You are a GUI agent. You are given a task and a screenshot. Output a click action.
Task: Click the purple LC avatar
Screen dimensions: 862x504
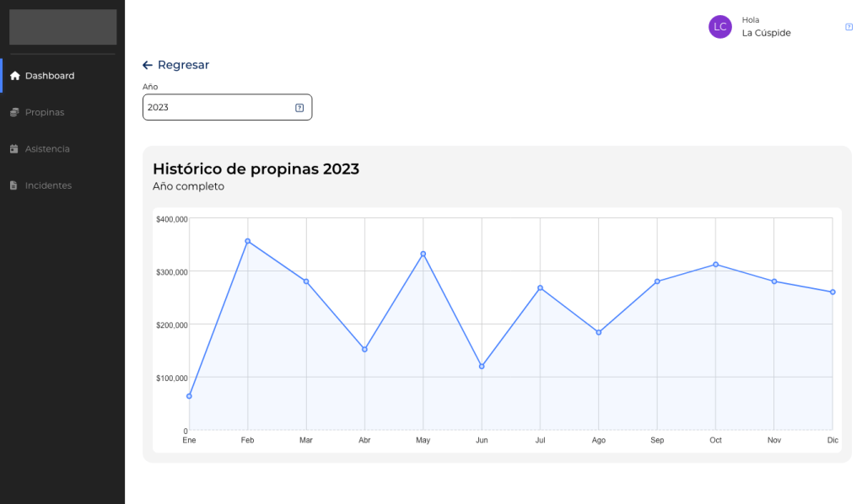click(x=719, y=27)
